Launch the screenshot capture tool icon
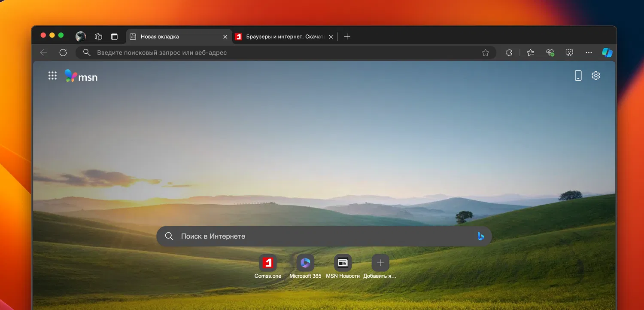This screenshot has width=644, height=310. click(x=569, y=52)
